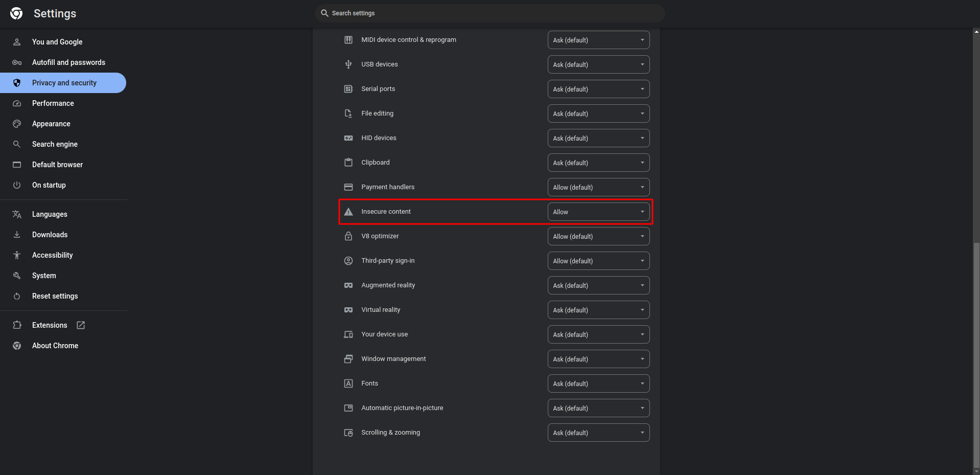Open the File editing permission dropdown

point(598,114)
